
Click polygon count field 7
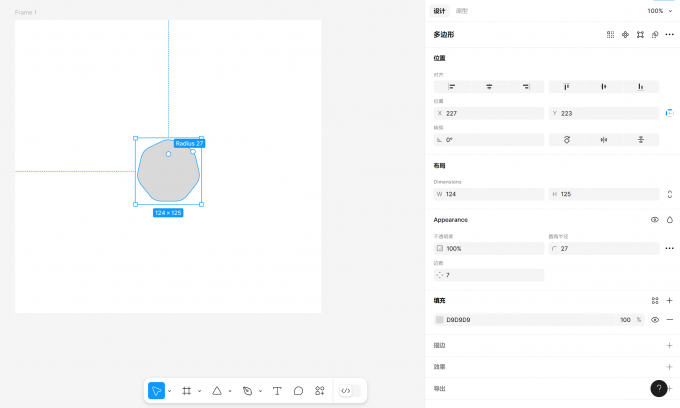click(489, 275)
